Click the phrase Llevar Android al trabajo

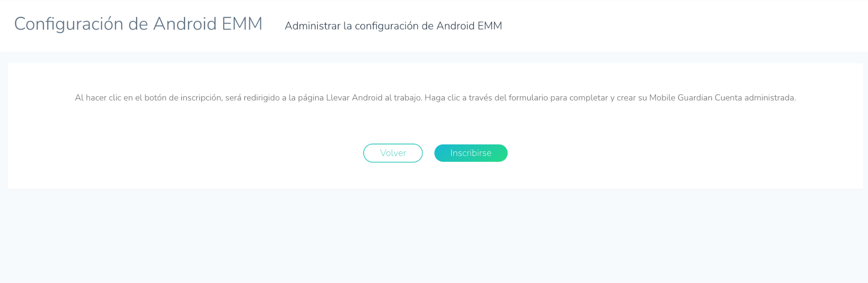(x=373, y=98)
